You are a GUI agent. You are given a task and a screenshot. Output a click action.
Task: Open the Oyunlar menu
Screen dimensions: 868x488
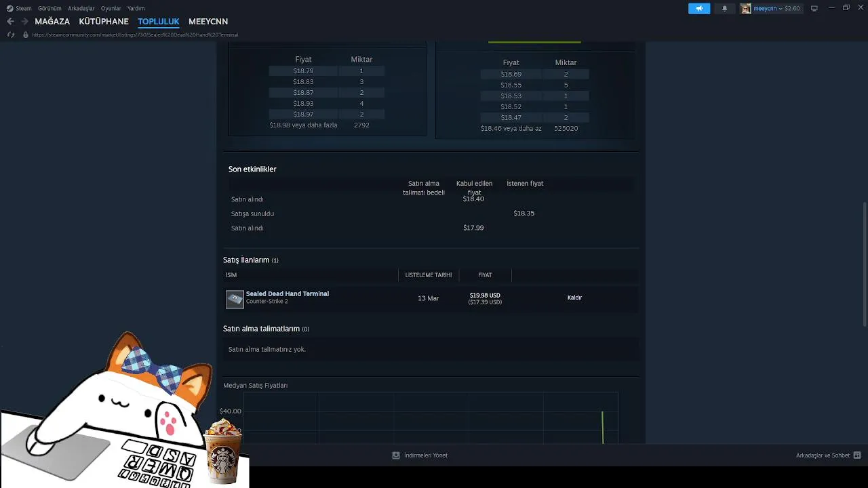coord(111,8)
